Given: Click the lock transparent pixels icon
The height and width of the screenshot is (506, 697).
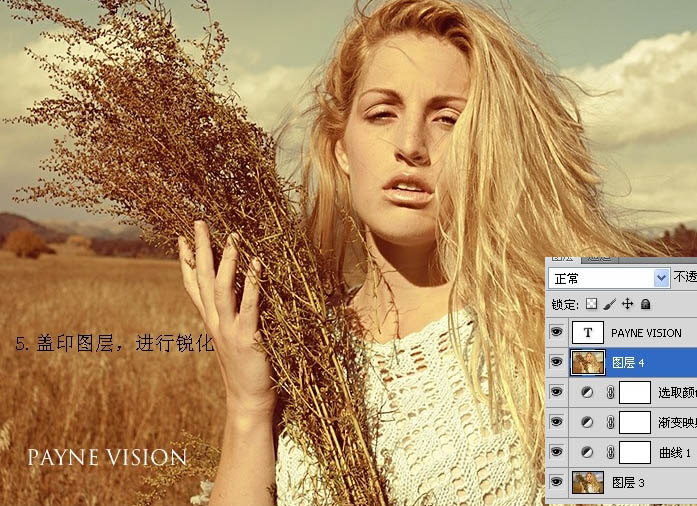Looking at the screenshot, I should 592,303.
